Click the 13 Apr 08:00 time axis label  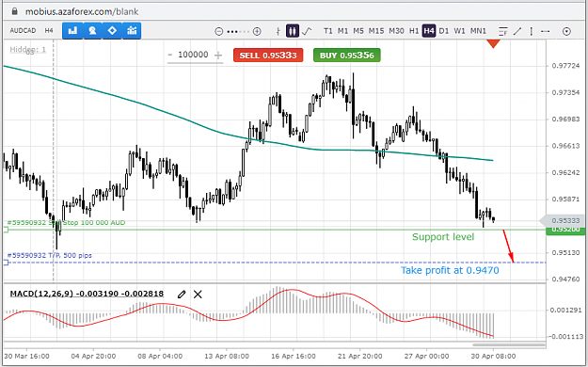[x=227, y=356]
